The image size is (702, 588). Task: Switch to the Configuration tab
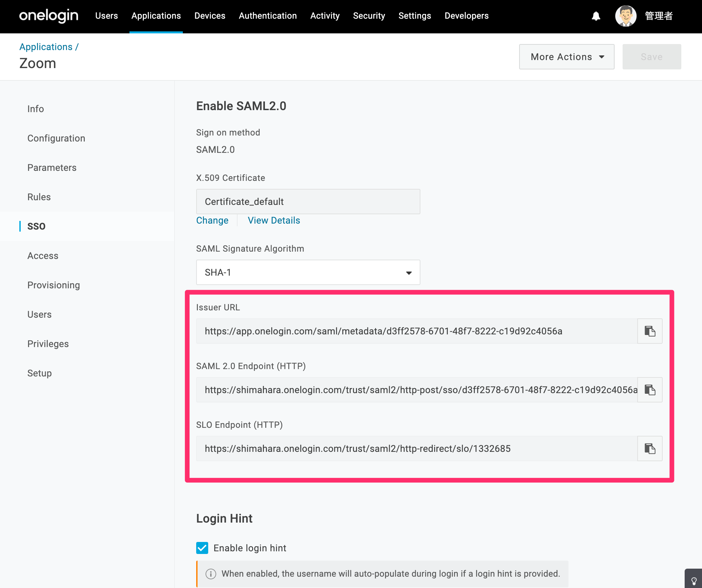[56, 138]
